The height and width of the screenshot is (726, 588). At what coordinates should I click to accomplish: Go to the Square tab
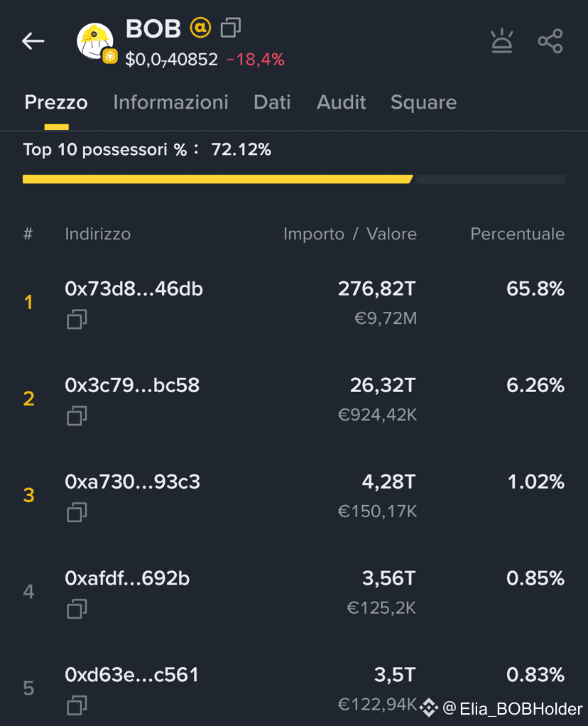coord(424,103)
